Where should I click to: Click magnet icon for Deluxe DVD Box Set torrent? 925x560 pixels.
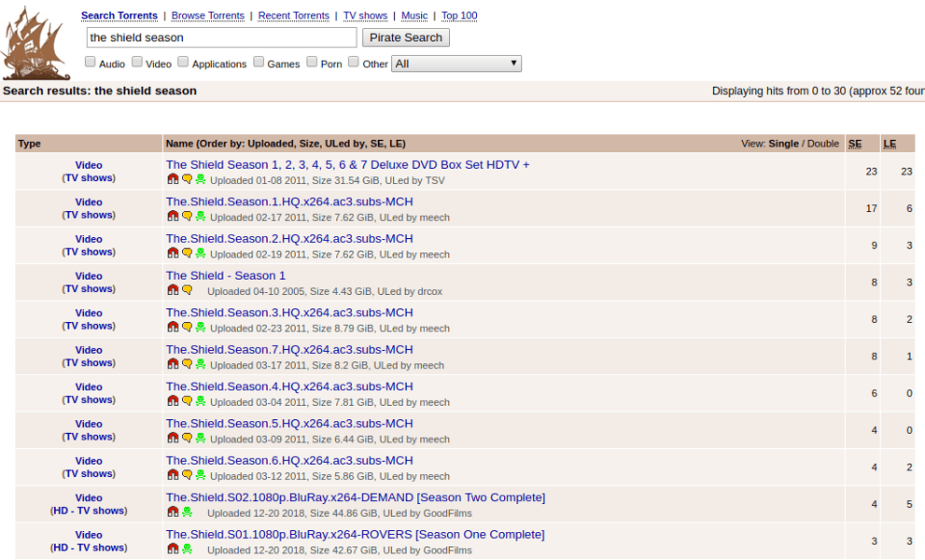[x=173, y=179]
